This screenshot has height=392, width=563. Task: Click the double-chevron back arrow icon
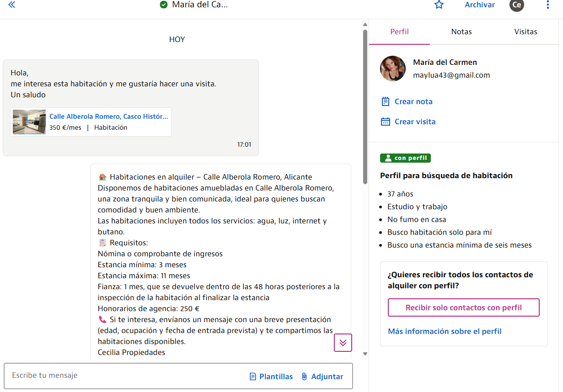(x=12, y=5)
